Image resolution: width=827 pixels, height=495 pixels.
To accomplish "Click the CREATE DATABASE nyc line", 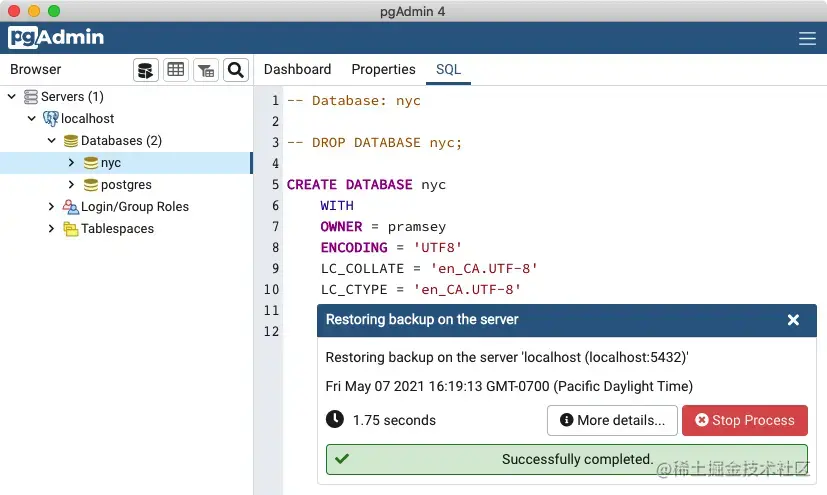I will point(367,185).
